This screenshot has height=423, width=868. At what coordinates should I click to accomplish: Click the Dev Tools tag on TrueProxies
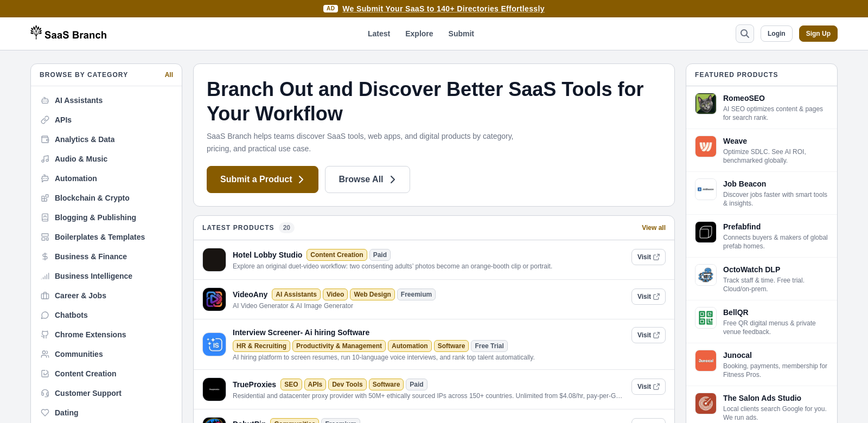(x=347, y=384)
